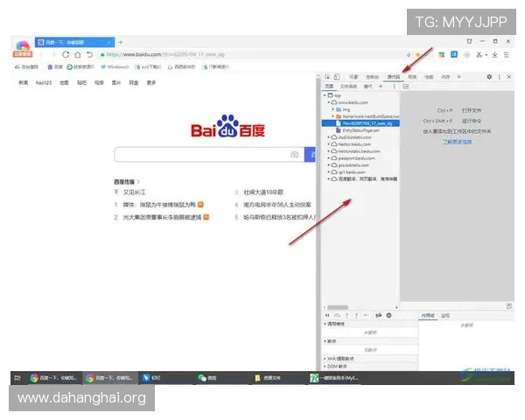Click the Windows bookmark in bookmarks bar

click(115, 67)
